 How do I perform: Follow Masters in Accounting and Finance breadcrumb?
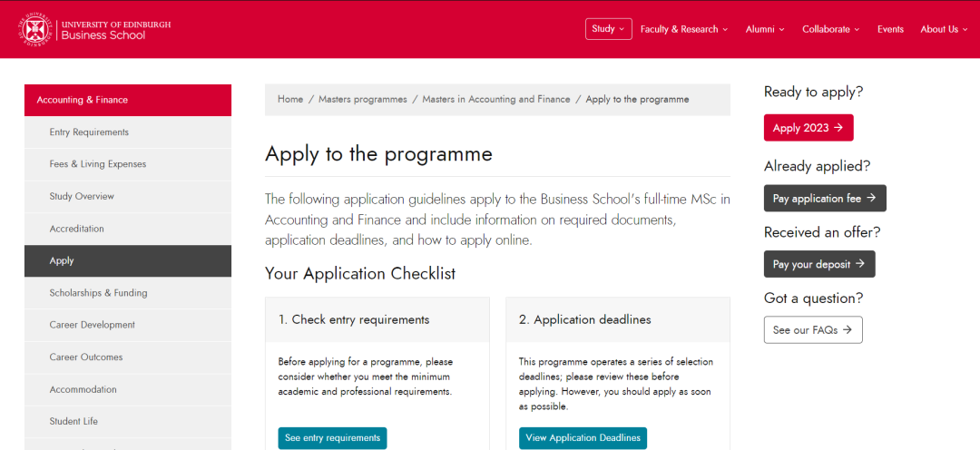pyautogui.click(x=495, y=99)
